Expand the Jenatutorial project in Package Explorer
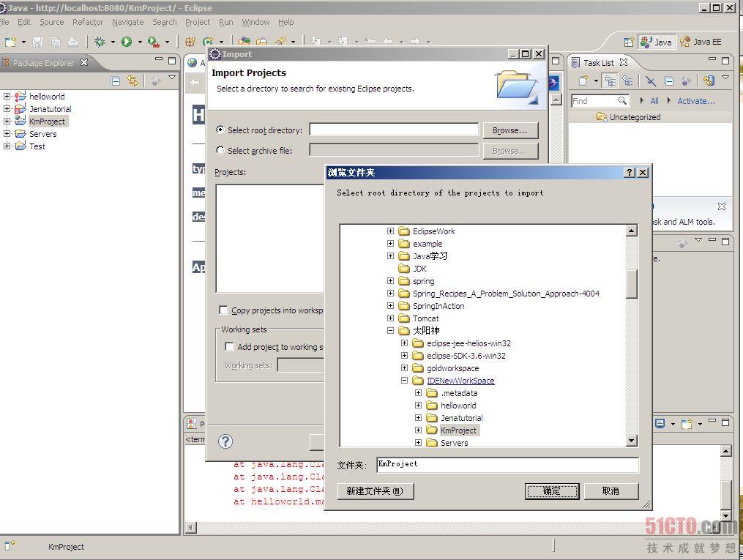 [x=7, y=109]
